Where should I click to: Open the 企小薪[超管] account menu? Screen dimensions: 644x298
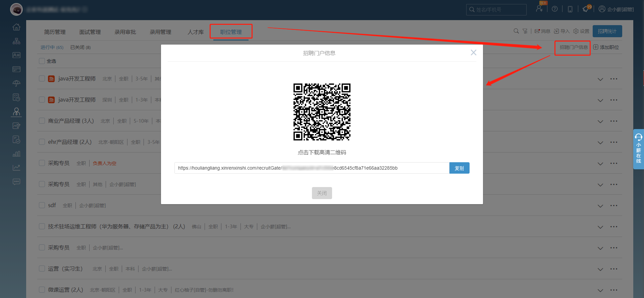point(616,9)
